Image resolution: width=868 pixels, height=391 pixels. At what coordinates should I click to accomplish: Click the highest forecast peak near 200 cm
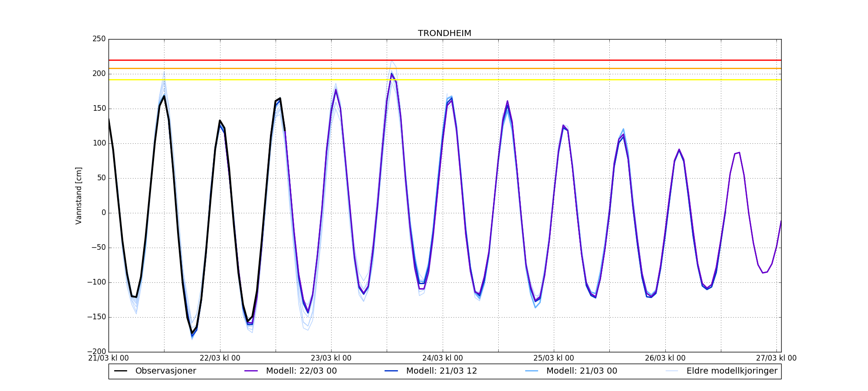391,73
